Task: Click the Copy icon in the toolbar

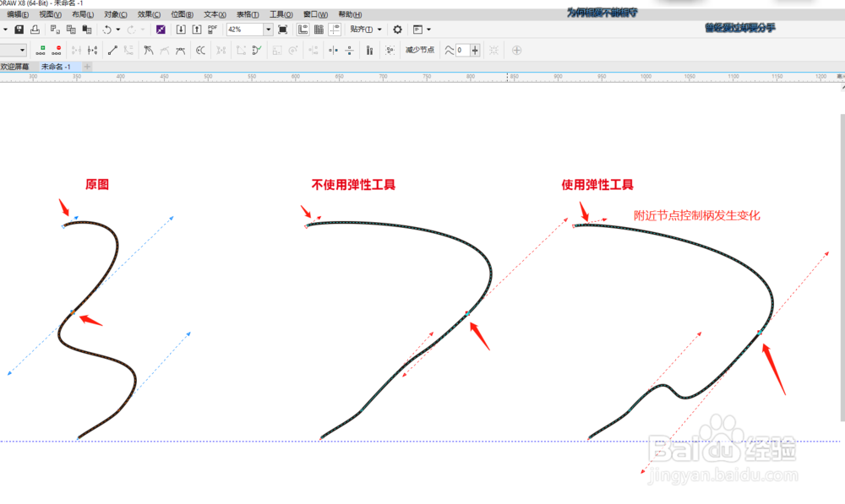Action: point(71,30)
